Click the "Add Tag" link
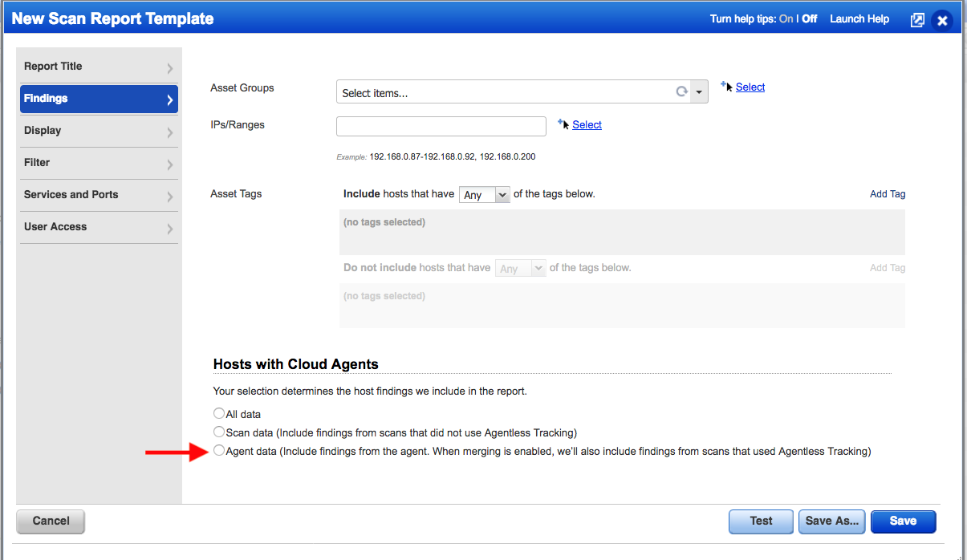Image resolution: width=967 pixels, height=560 pixels. pyautogui.click(x=887, y=193)
